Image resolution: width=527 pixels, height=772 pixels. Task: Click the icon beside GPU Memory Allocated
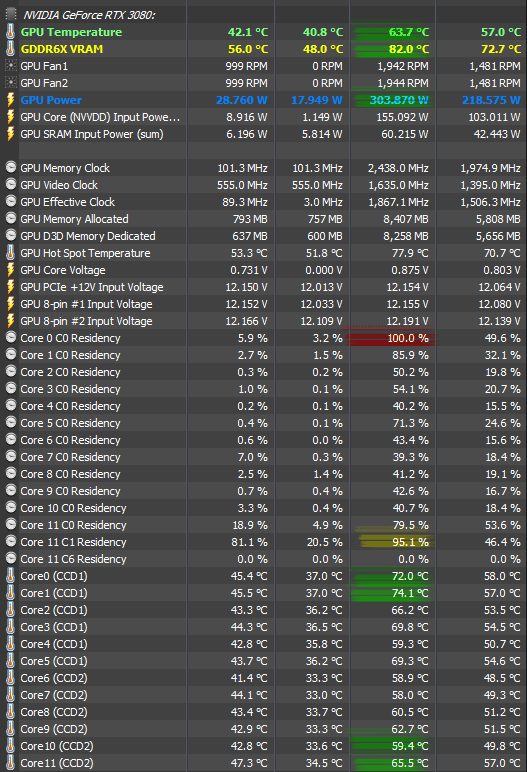coord(10,219)
